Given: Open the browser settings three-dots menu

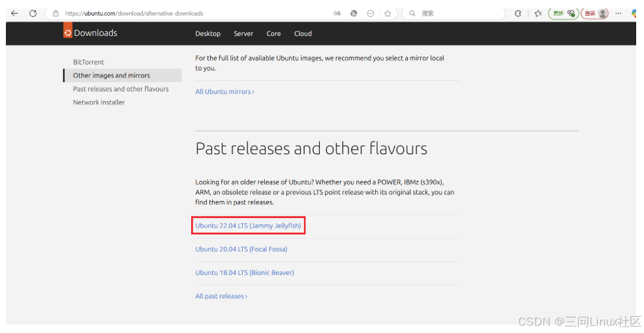Looking at the screenshot, I should 618,13.
